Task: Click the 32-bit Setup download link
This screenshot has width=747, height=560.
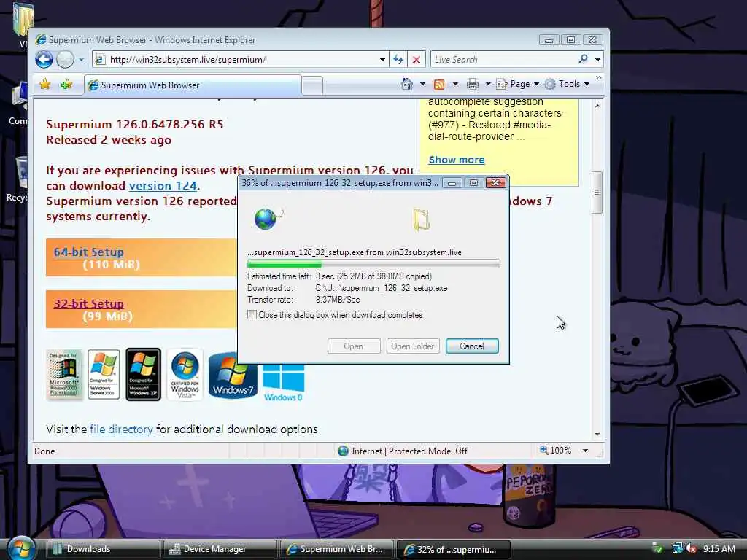Action: tap(88, 304)
